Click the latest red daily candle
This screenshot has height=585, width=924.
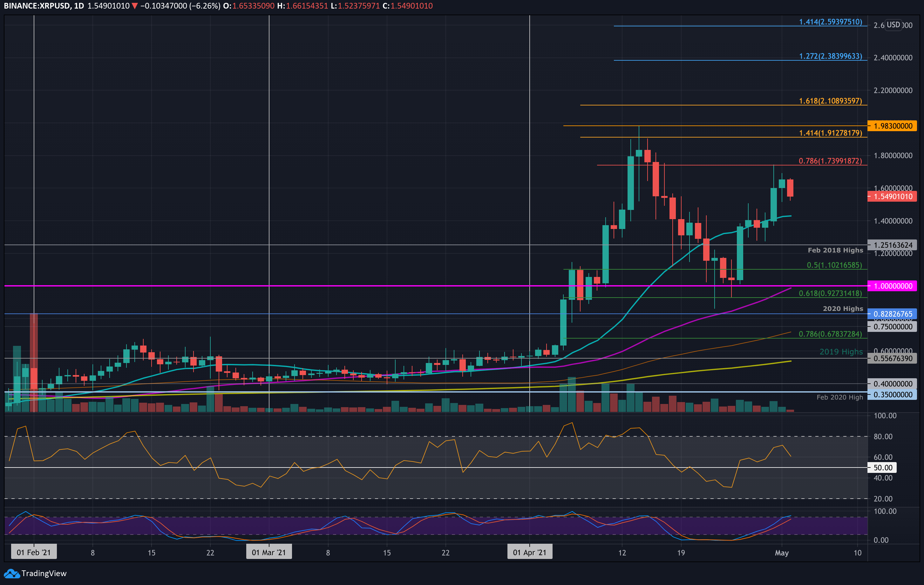790,188
